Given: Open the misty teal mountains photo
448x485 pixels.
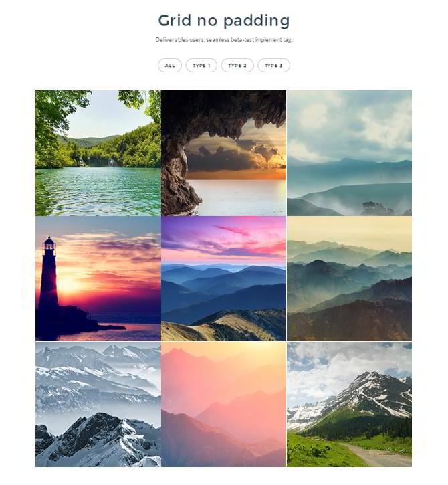Looking at the screenshot, I should coord(349,153).
